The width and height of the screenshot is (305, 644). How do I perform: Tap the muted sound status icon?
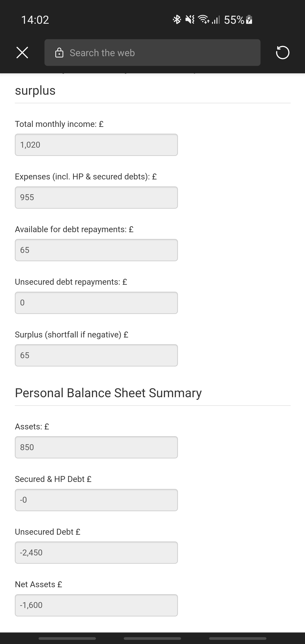point(190,19)
